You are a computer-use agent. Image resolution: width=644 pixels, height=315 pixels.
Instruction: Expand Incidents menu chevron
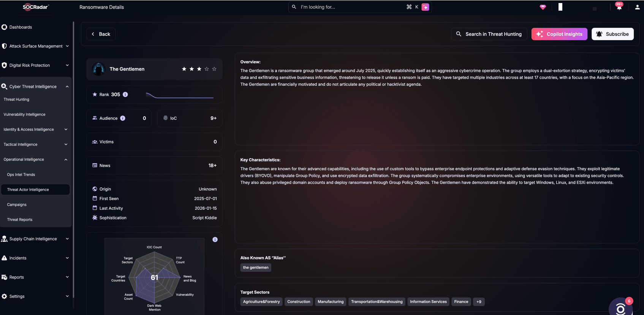click(67, 258)
